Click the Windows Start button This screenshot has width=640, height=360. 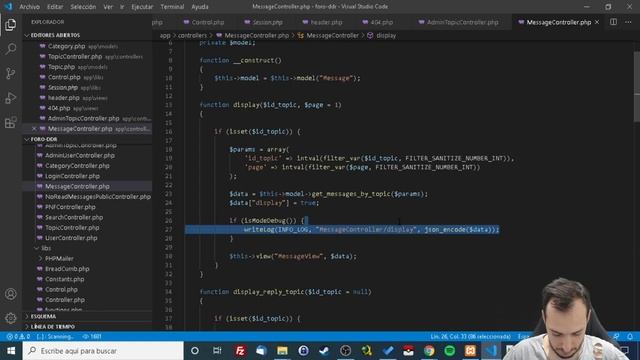pyautogui.click(x=11, y=351)
